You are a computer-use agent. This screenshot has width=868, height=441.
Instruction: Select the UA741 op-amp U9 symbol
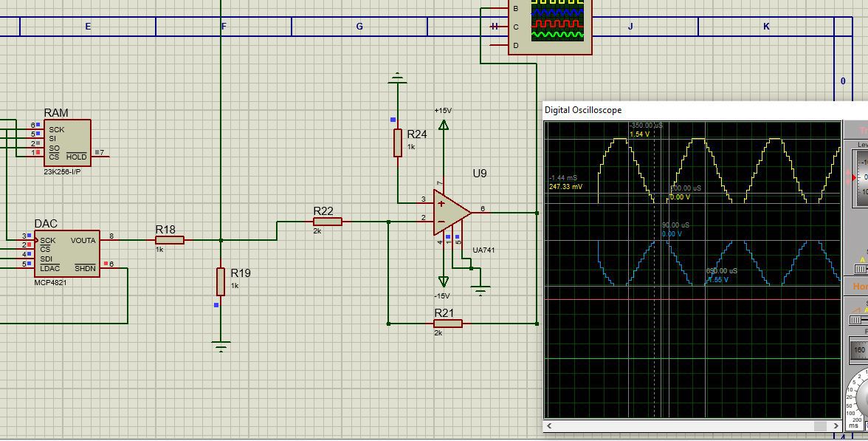tap(452, 212)
